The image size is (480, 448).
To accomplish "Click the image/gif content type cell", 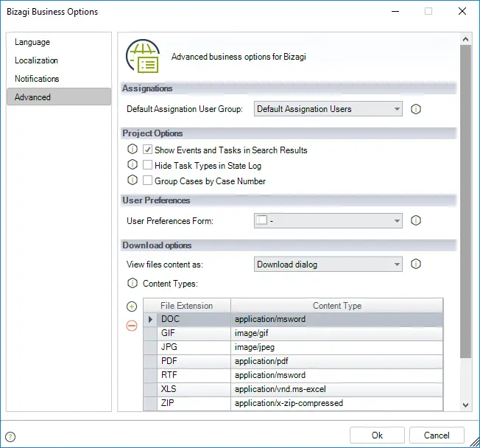I will 336,333.
